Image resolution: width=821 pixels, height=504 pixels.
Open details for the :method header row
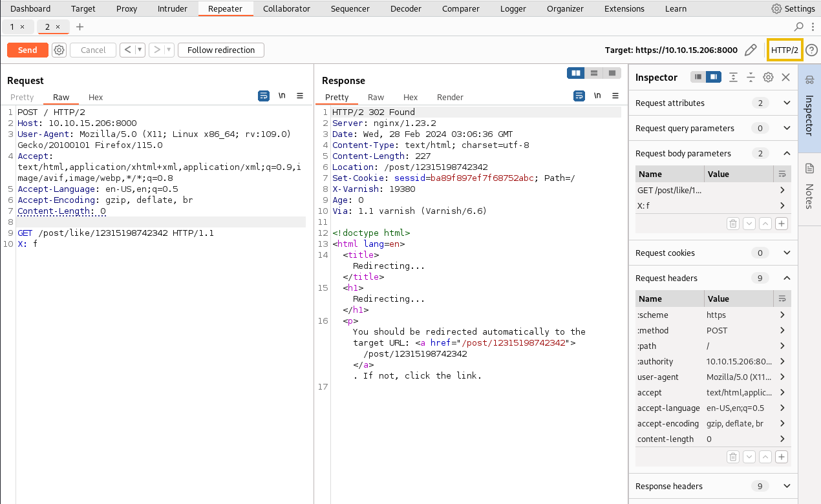tap(782, 330)
